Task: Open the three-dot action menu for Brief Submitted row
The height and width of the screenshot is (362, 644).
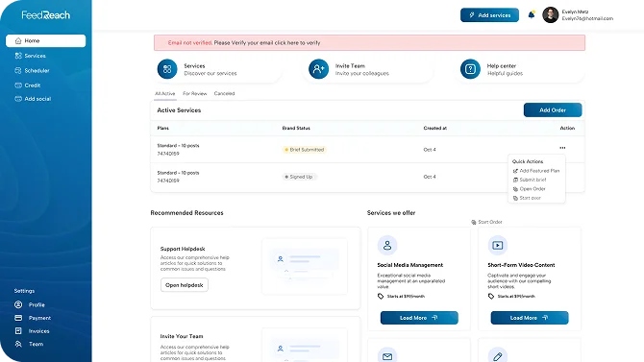Action: [x=562, y=148]
